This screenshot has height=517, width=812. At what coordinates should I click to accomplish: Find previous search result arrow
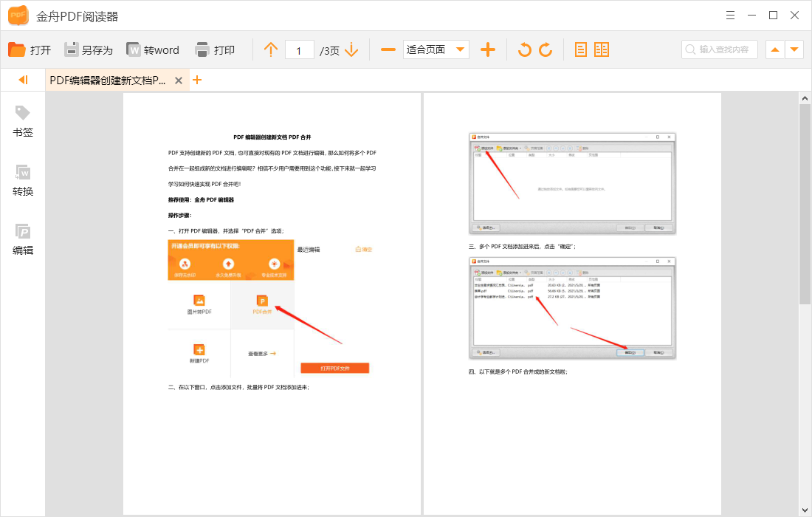[x=774, y=49]
